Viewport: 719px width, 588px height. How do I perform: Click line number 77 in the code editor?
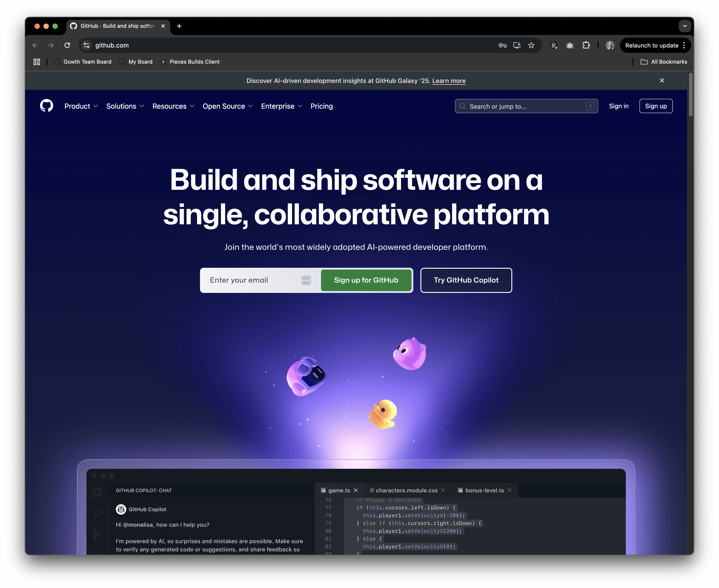pyautogui.click(x=328, y=507)
